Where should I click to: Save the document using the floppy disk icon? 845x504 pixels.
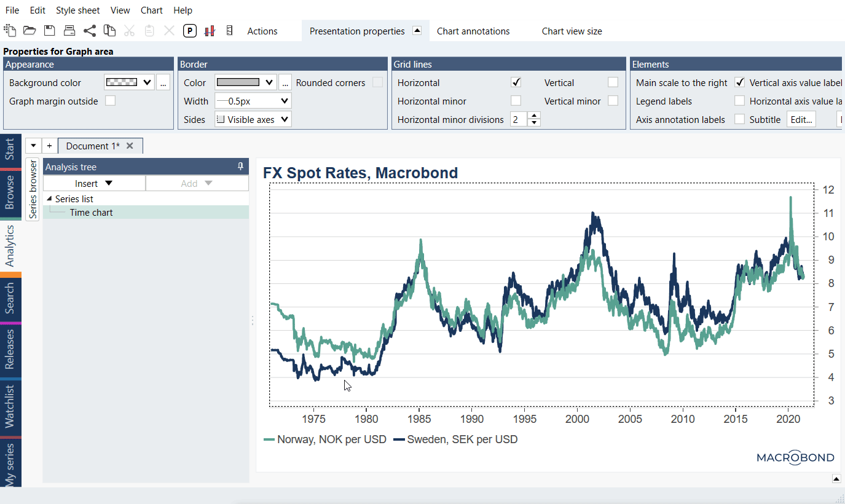point(49,31)
